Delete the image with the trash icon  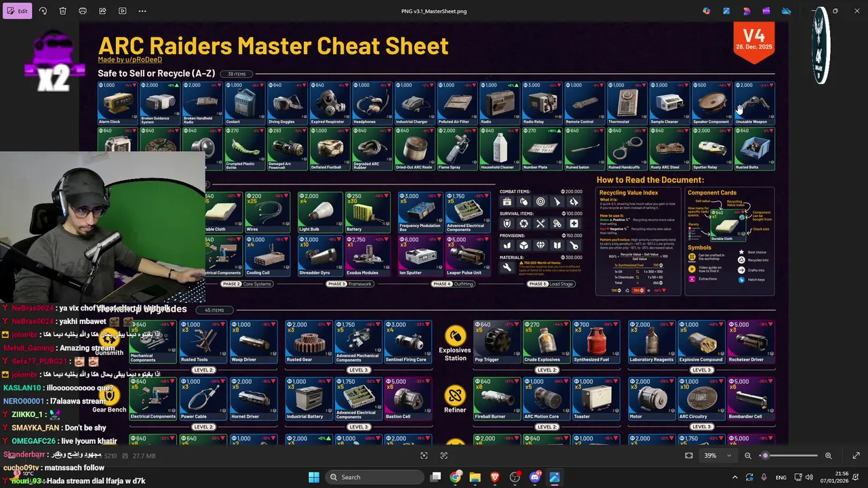coord(62,11)
